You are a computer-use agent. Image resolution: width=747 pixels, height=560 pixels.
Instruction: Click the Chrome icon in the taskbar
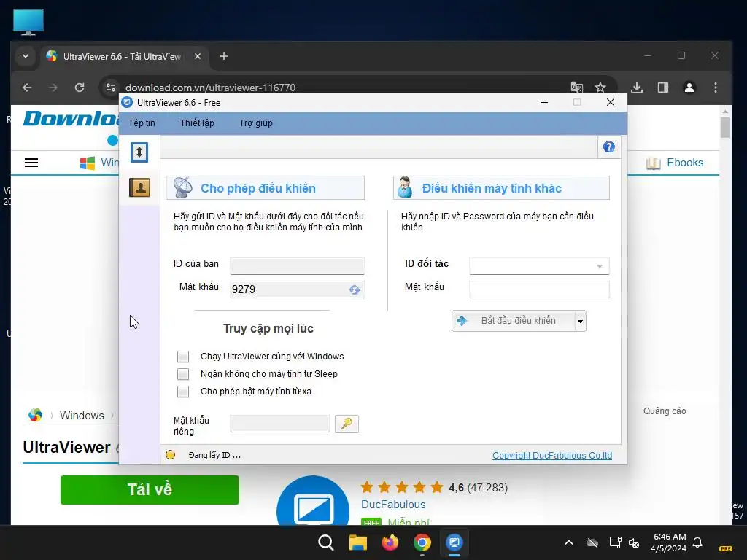click(x=422, y=542)
